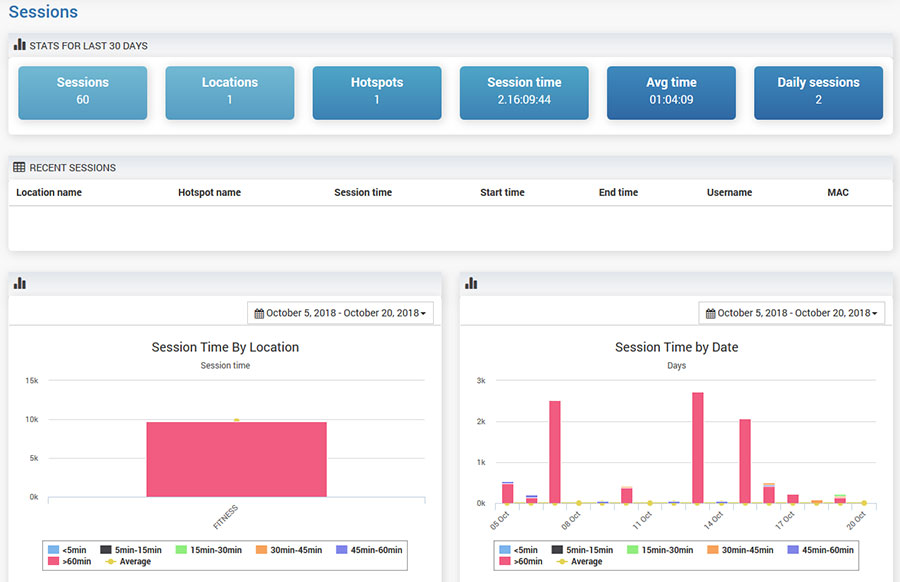This screenshot has width=900, height=582.
Task: Open date range dropdown for Location chart
Action: 340,314
